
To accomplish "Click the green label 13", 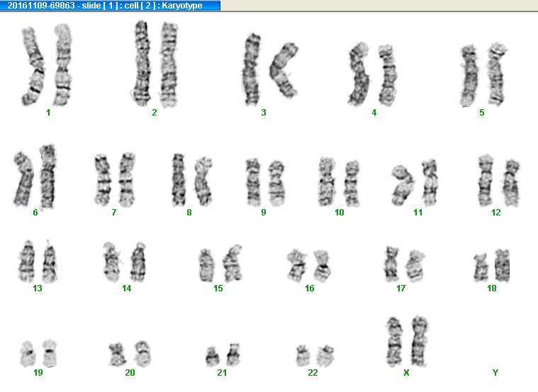I will click(x=38, y=289).
